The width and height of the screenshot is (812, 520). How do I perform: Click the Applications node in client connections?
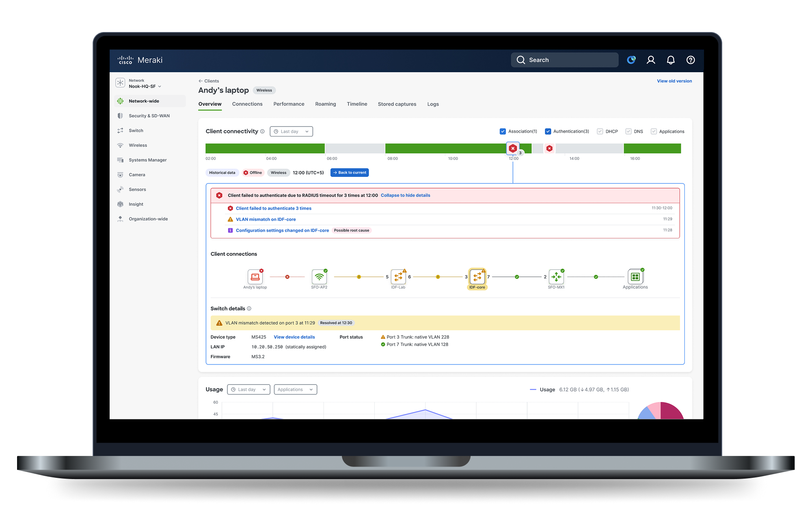(635, 277)
